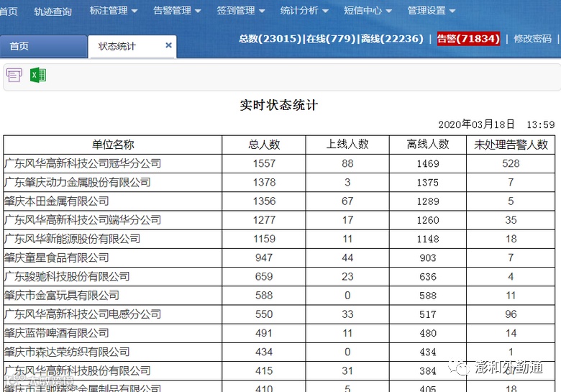This screenshot has width=561, height=392.
Task: Switch to the 首页 tab
Action: click(x=43, y=46)
